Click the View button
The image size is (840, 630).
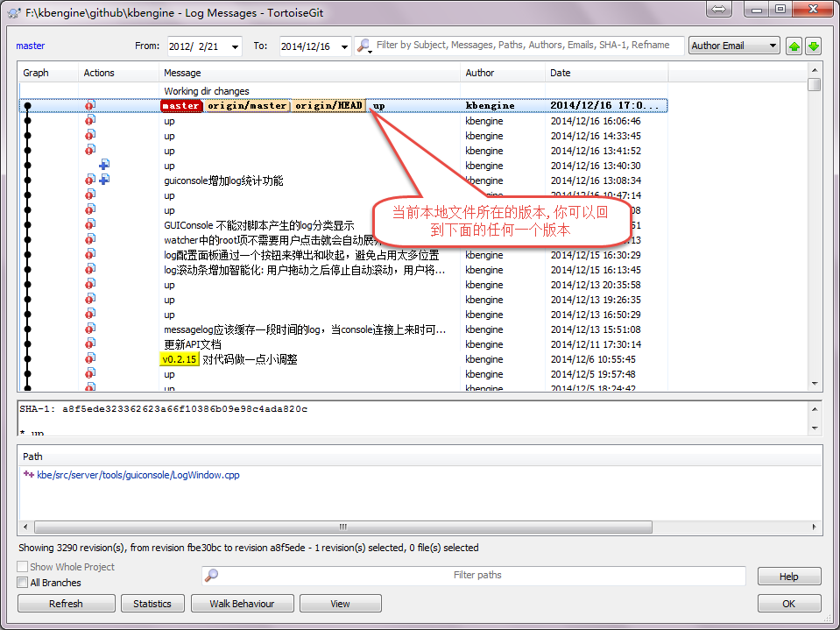[x=340, y=603]
